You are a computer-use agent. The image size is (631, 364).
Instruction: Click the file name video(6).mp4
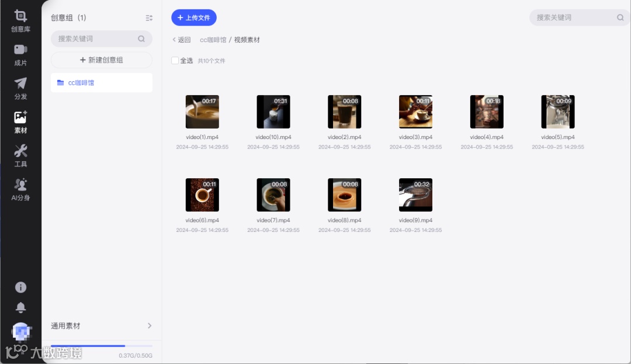[202, 220]
